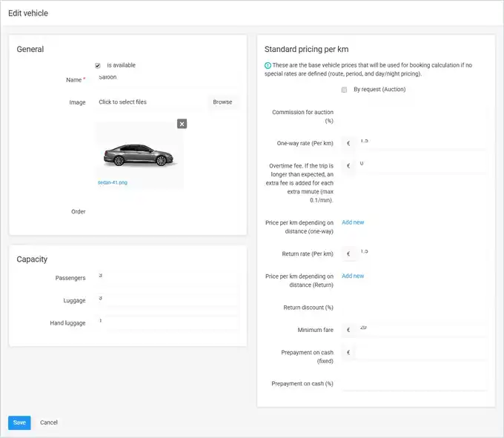The width and height of the screenshot is (504, 438).
Task: Focus the Minimum fare input field
Action: 422,330
